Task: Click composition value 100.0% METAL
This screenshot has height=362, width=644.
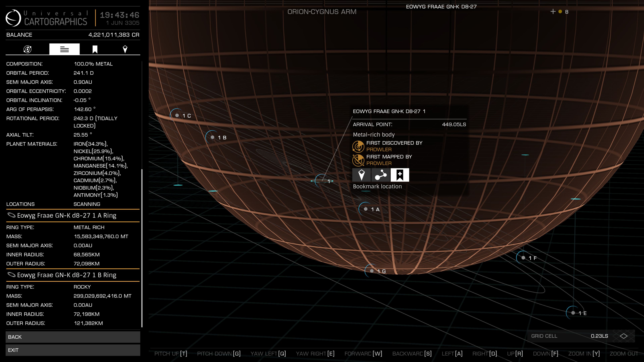Action: [93, 64]
